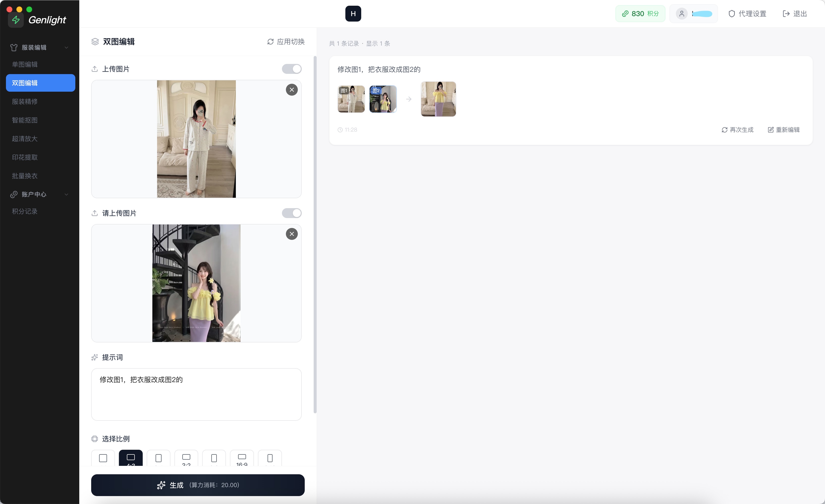Select the 3:2 aspect ratio icon
Screen dimensions: 825x504
tap(186, 457)
